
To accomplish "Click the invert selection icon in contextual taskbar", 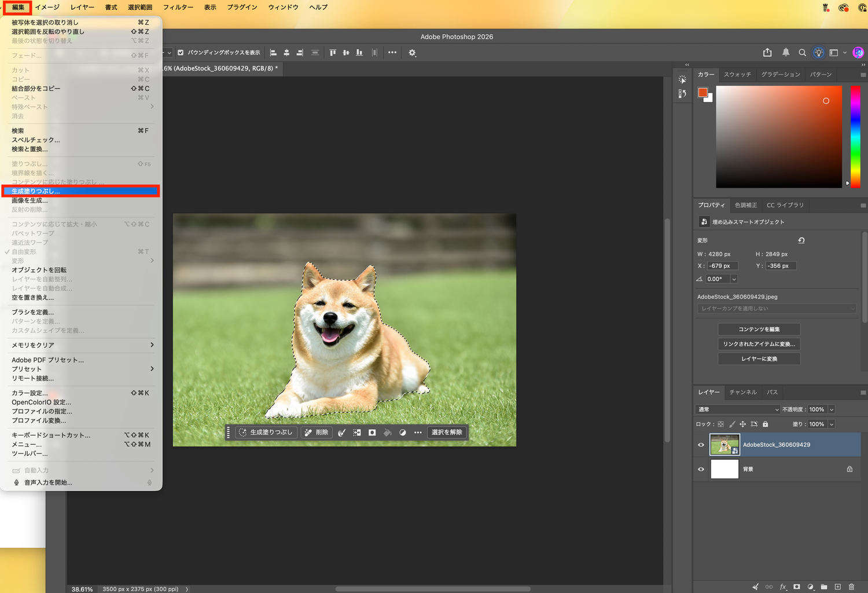I will (x=357, y=433).
